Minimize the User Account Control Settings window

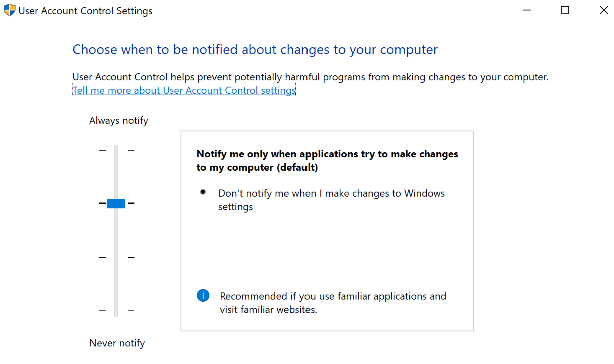coord(527,10)
